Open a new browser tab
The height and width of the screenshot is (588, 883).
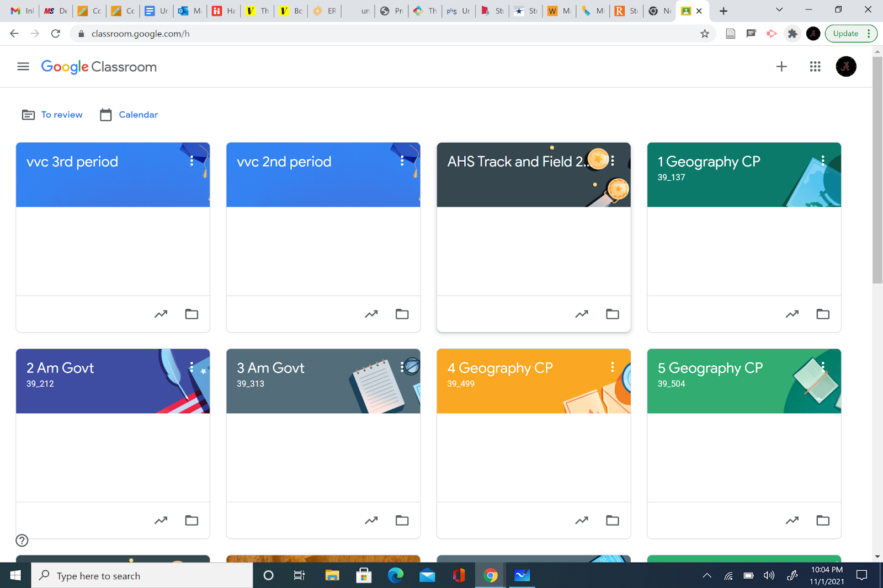(x=724, y=11)
